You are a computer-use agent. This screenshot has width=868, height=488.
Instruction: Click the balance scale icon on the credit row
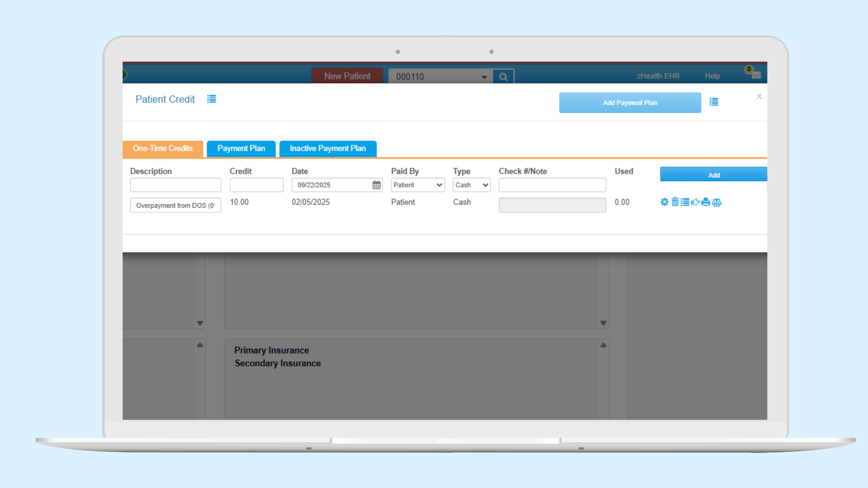coord(717,202)
